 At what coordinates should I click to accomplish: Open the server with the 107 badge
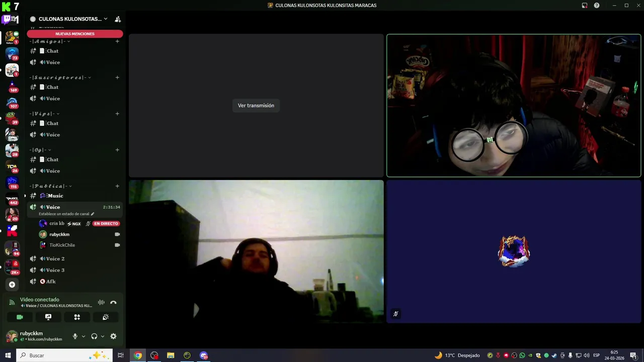point(12,102)
